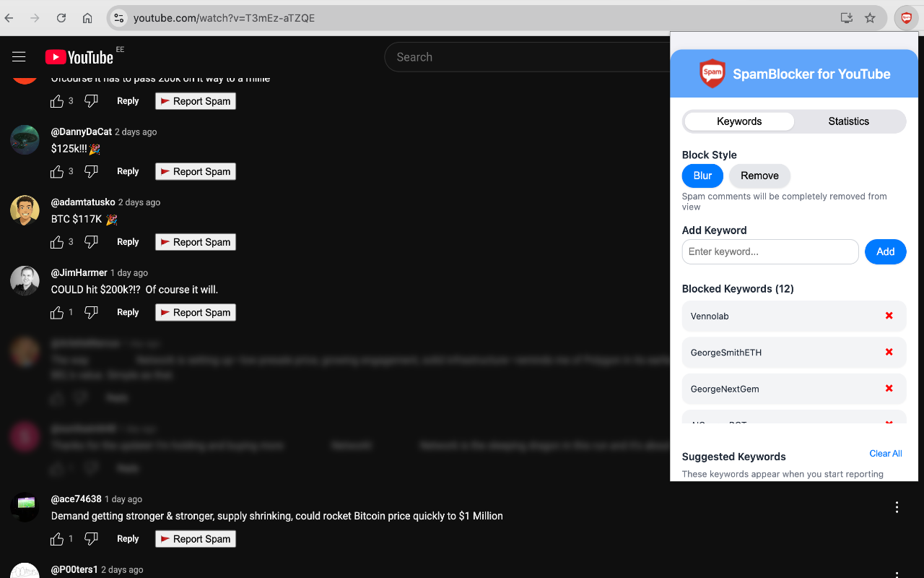Like the comment by @adamtatusko
Image resolution: width=924 pixels, height=578 pixels.
coord(57,242)
